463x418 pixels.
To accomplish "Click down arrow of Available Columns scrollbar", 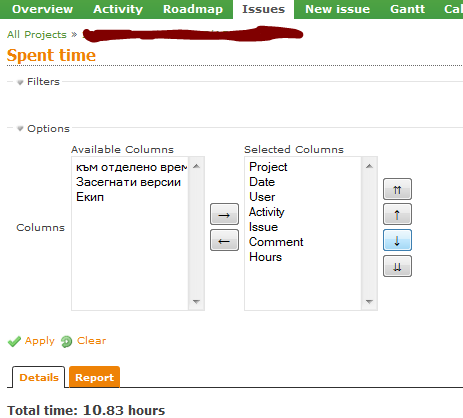I will [x=196, y=302].
